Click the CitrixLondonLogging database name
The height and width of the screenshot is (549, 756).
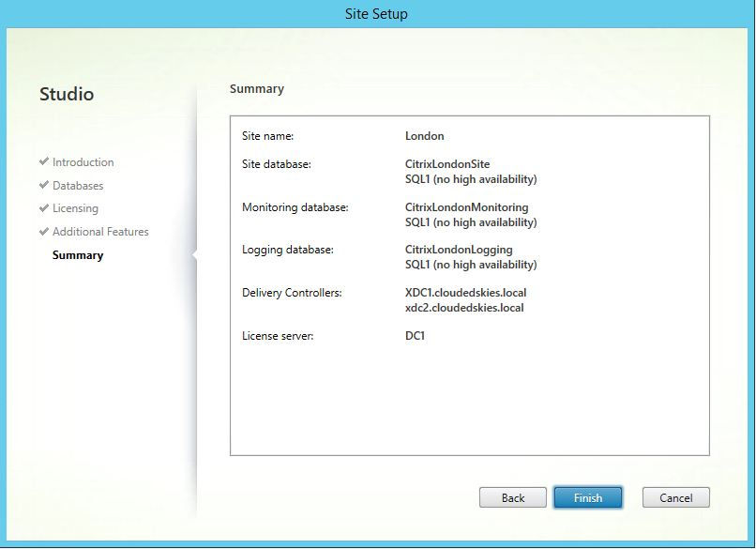[x=459, y=250]
